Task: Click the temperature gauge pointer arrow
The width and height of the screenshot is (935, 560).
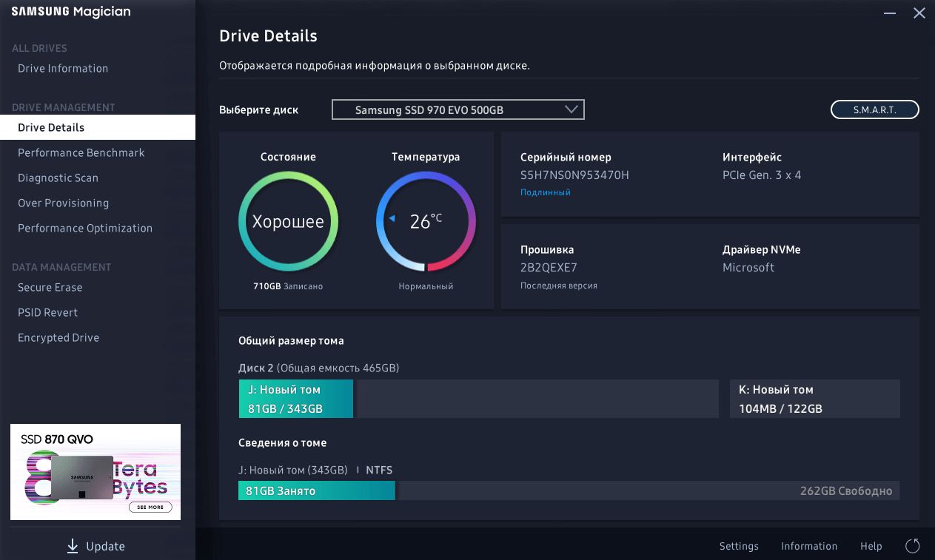Action: pos(392,219)
